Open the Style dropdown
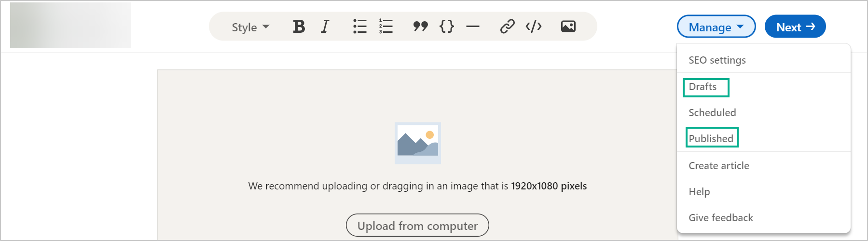 coord(250,27)
